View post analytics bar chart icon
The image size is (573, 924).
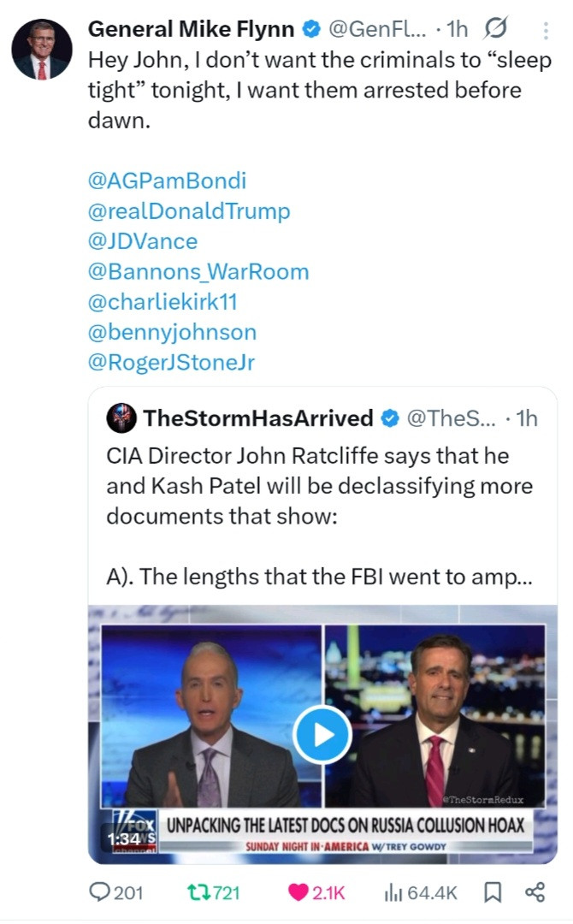click(x=393, y=892)
